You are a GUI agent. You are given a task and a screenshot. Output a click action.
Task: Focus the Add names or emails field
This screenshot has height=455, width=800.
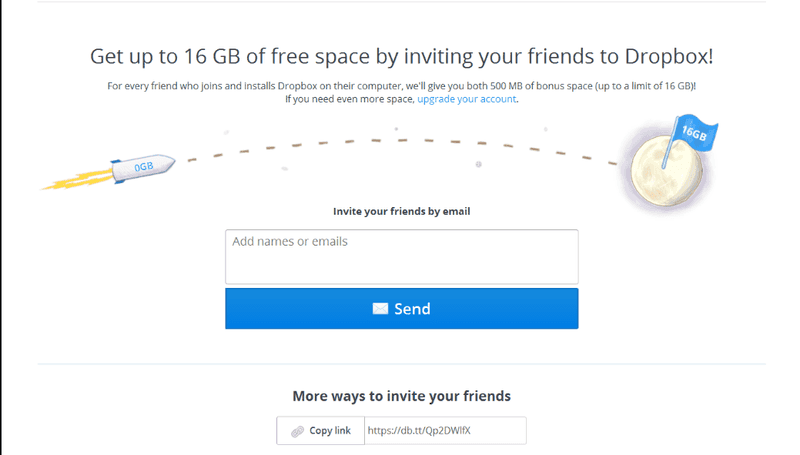point(402,257)
